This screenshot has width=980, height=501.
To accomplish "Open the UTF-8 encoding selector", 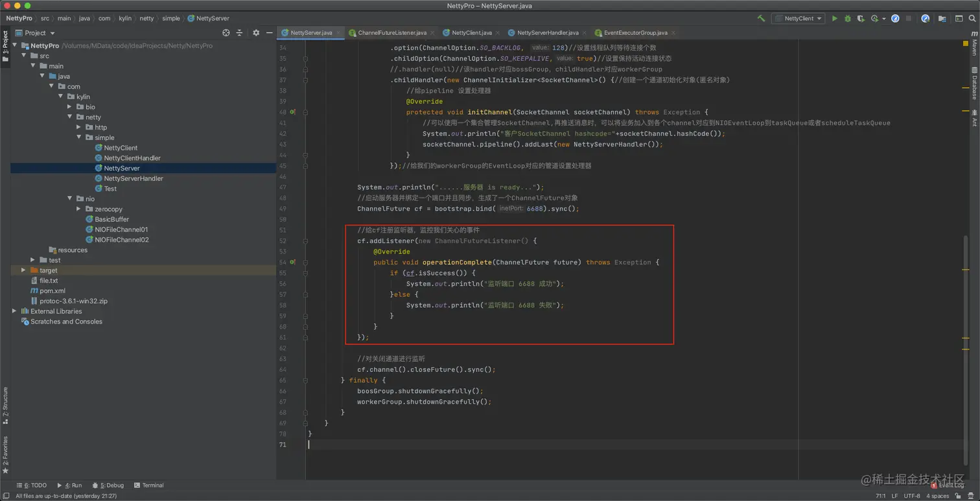I will tap(912, 496).
